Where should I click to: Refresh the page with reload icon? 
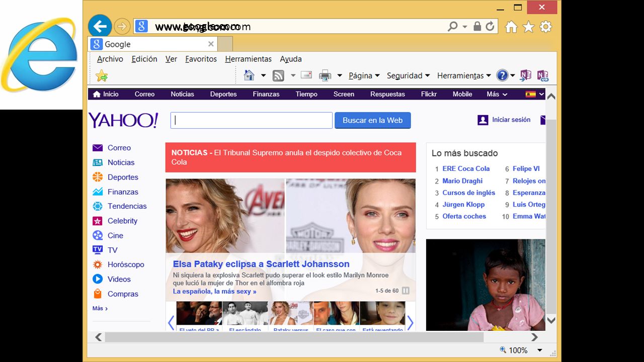(x=490, y=26)
